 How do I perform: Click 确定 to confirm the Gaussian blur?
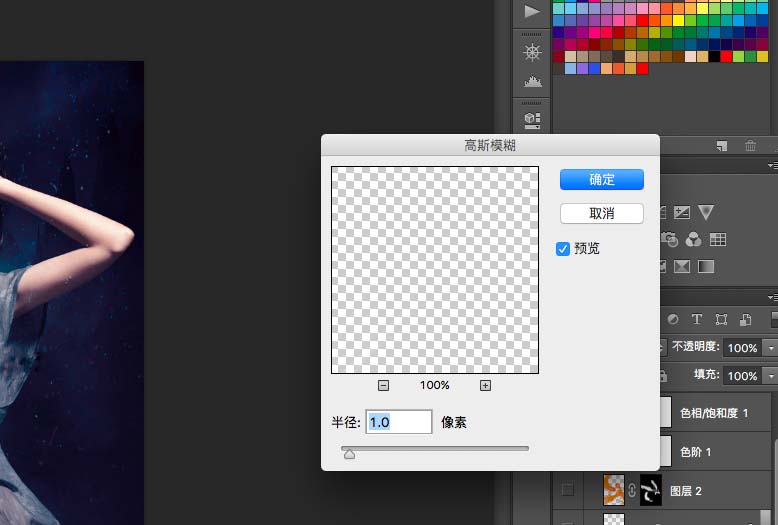click(602, 179)
